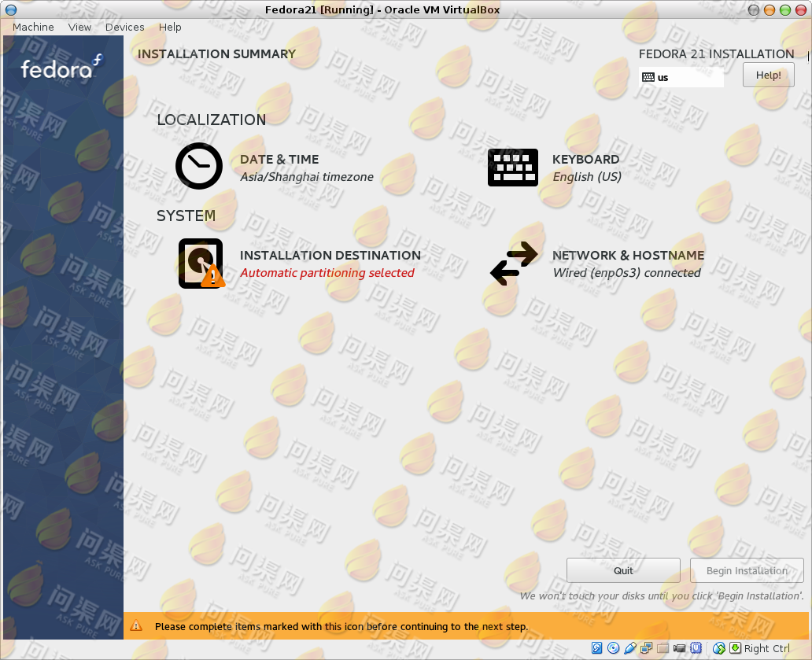Click the Quit button
This screenshot has width=812, height=660.
[623, 570]
